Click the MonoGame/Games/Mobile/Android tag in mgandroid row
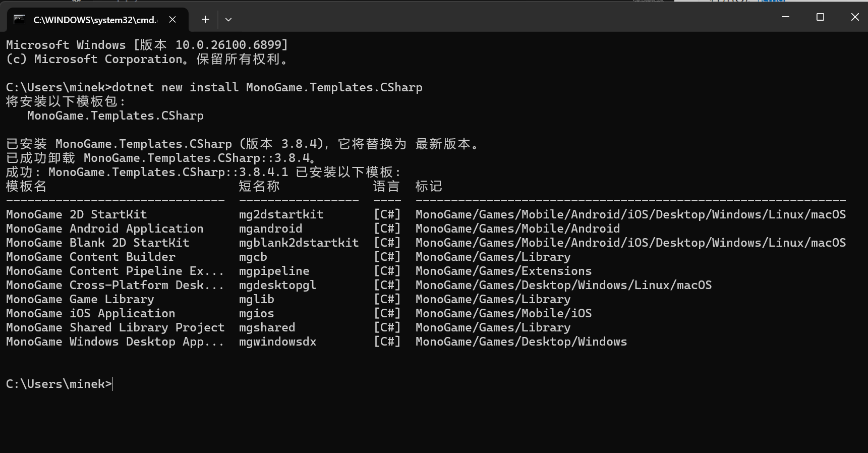 (518, 229)
